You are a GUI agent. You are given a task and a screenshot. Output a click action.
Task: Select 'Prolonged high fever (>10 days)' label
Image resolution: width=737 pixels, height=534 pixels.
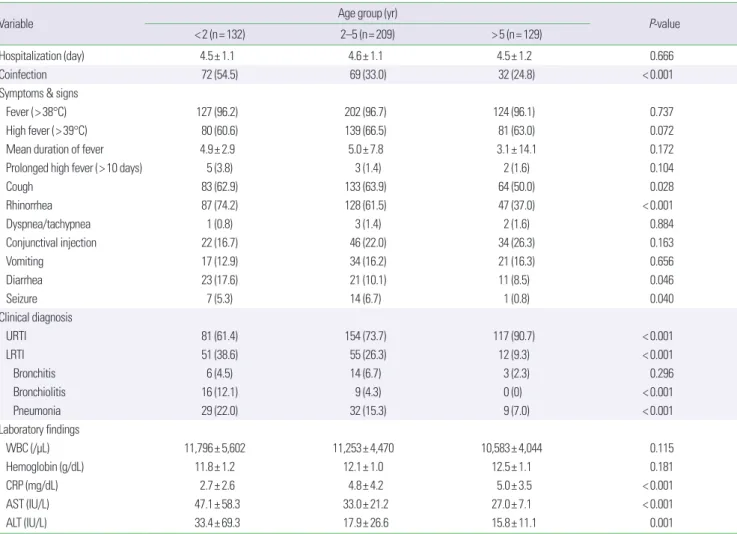point(74,168)
